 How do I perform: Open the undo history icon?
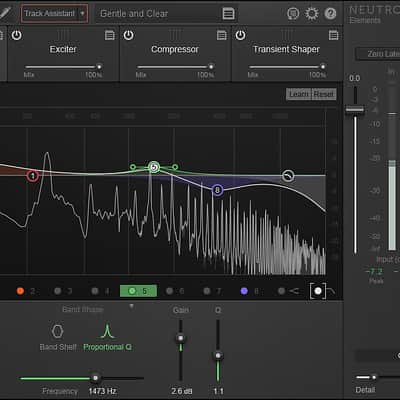click(x=293, y=14)
